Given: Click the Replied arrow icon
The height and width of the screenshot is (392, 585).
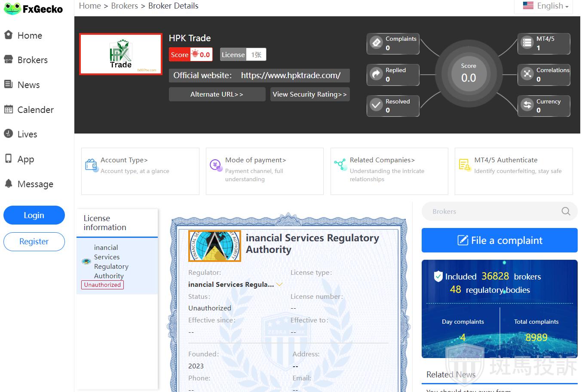Looking at the screenshot, I should pos(377,74).
